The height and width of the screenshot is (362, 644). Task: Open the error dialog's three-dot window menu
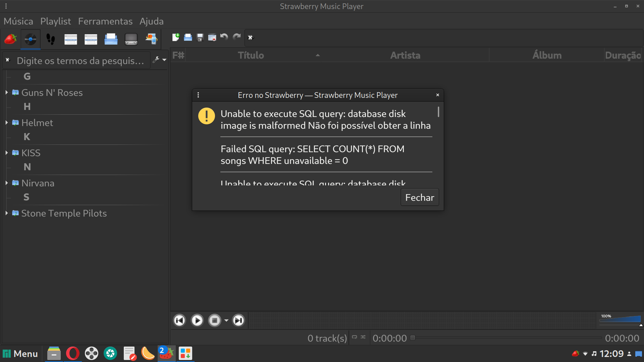pyautogui.click(x=198, y=95)
